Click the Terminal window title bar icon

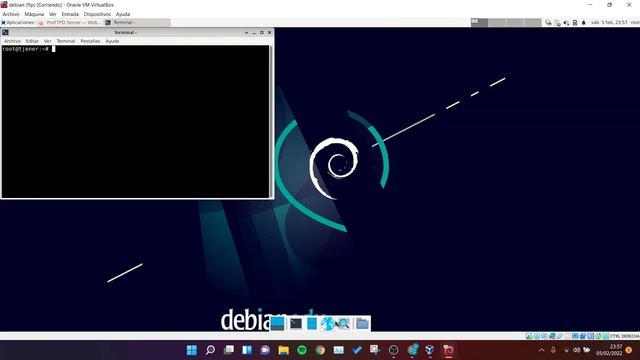5,32
